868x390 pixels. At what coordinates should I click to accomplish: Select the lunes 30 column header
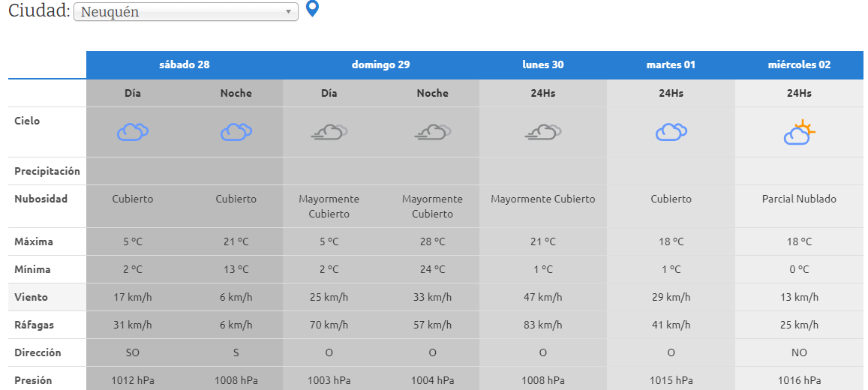click(x=543, y=64)
